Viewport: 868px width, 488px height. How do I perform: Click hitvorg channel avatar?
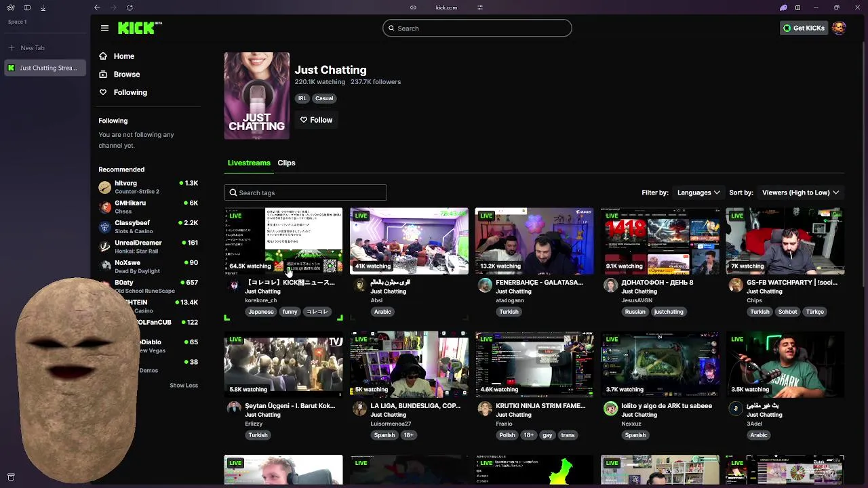tap(104, 187)
